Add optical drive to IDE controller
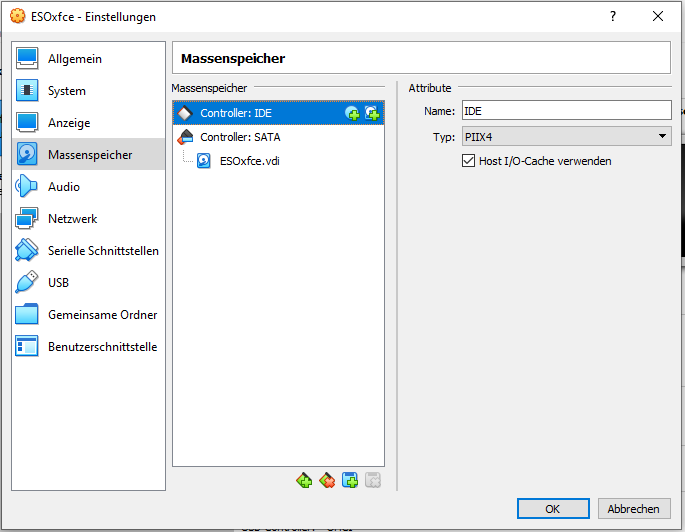 point(352,113)
